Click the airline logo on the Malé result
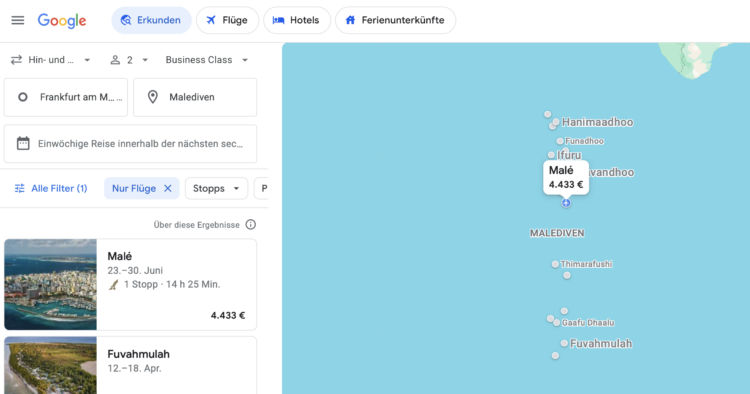The height and width of the screenshot is (394, 750). (x=113, y=285)
